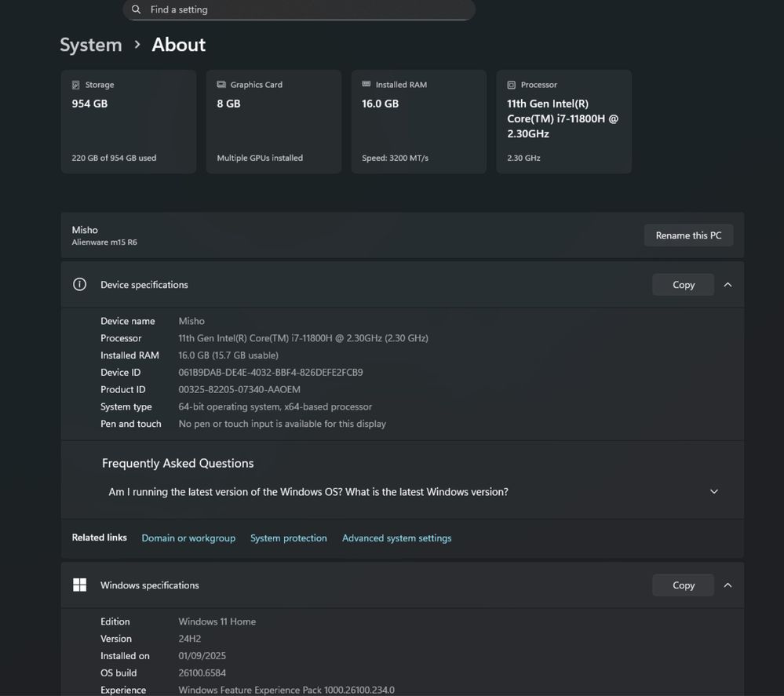Click the Related links label
The image size is (784, 696).
(x=99, y=537)
